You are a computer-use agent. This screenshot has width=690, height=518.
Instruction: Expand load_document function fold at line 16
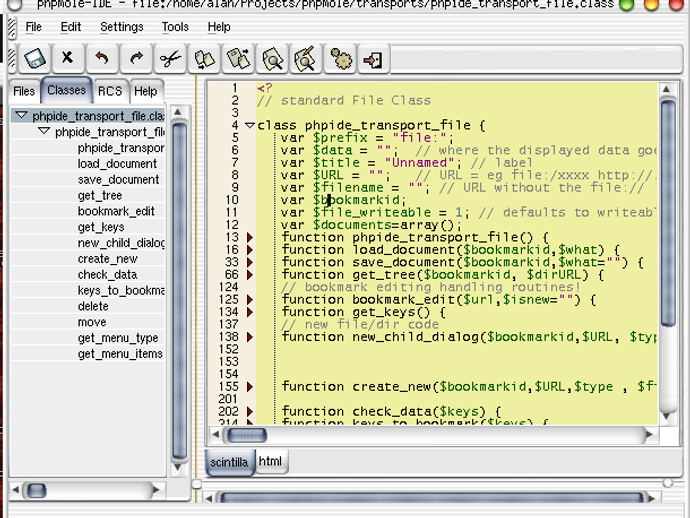click(250, 250)
